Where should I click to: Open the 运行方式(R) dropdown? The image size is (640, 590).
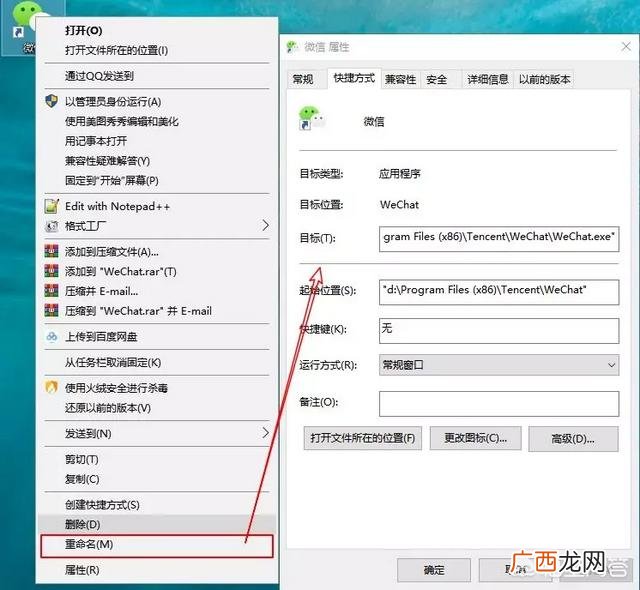click(499, 365)
